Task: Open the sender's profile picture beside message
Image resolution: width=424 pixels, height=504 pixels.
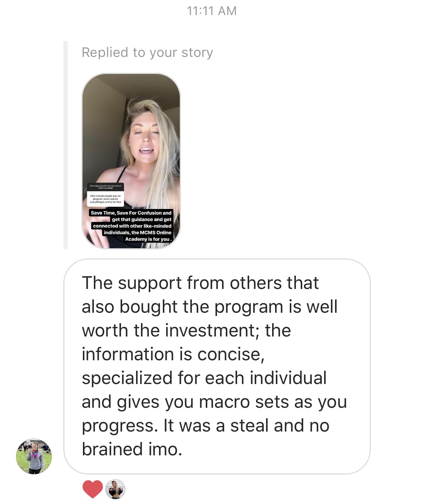Action: click(x=34, y=456)
